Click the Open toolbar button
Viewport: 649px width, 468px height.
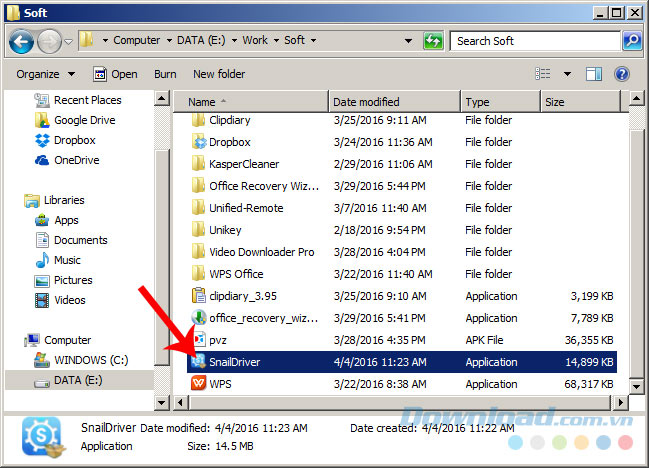pos(115,74)
